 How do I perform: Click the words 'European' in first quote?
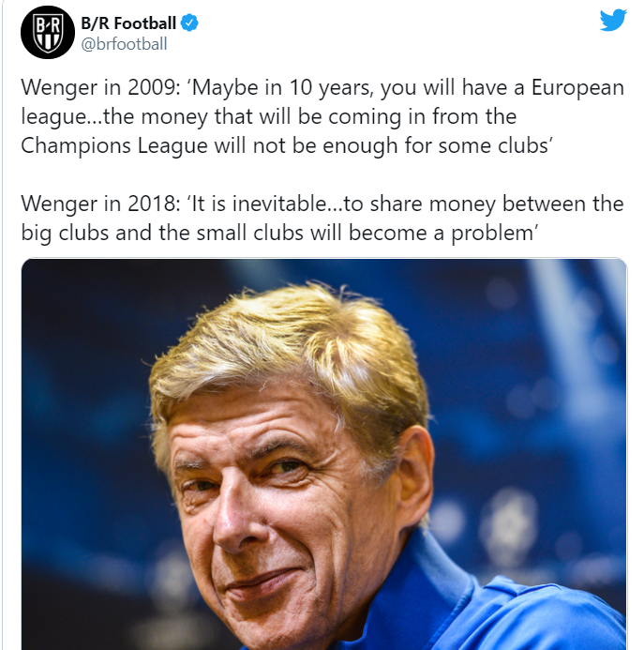tap(577, 88)
